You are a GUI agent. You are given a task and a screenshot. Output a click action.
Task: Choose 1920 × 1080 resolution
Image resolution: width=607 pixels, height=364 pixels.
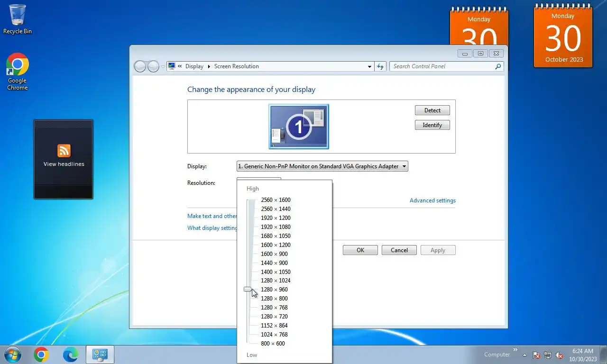coord(276,227)
